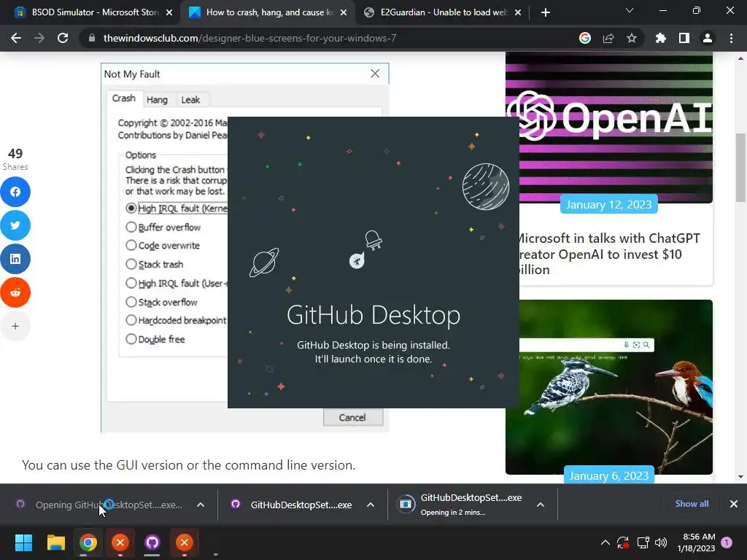Switch to How to crash, hang tab
The height and width of the screenshot is (560, 747).
[x=267, y=12]
